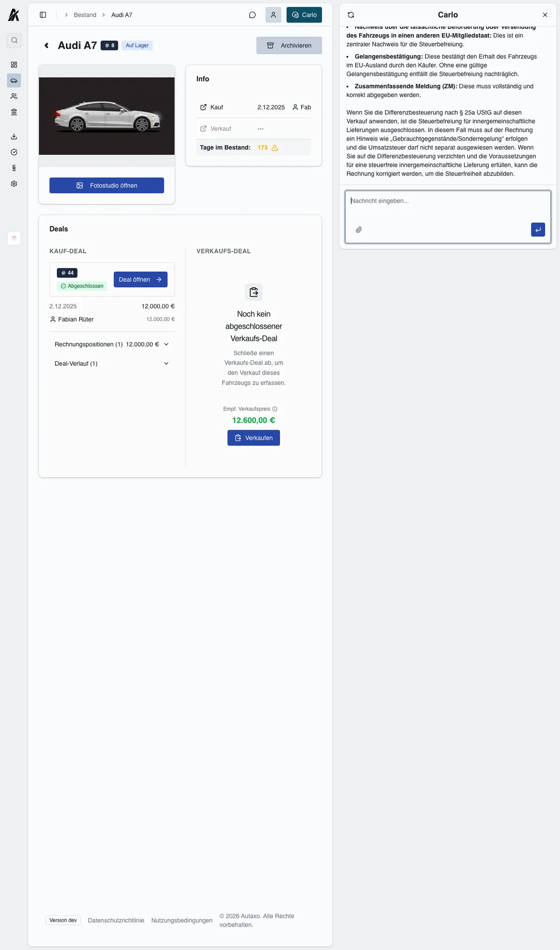This screenshot has width=560, height=950.
Task: Click the VERKAUFS-DEAL section heading
Action: 224,251
